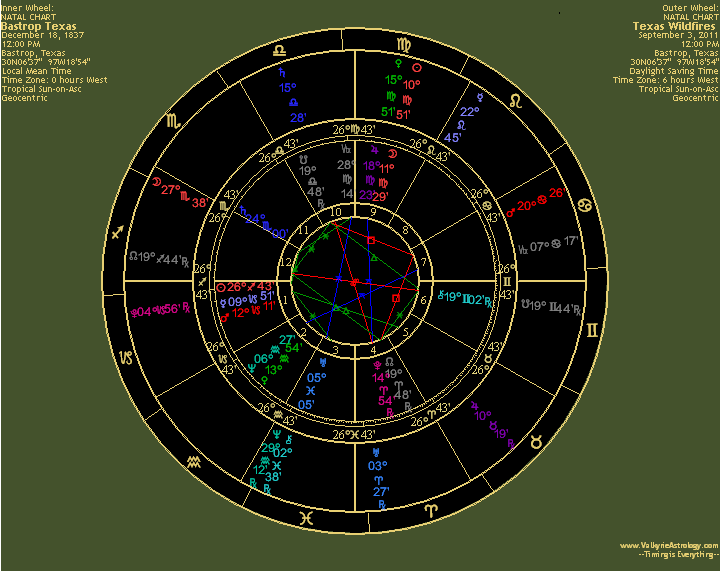
Task: Open the www.ValkyrieAstrology.com link
Action: 668,546
